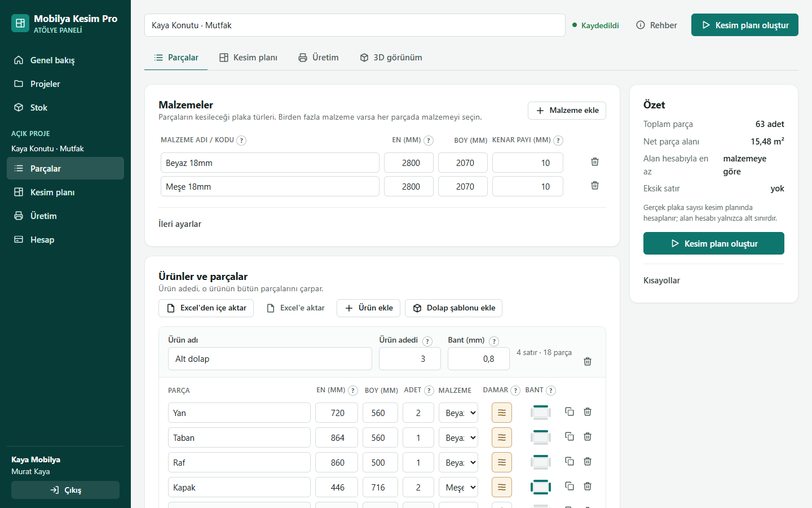Import parts with Excel'den içe aktar
Viewport: 812px width, 508px height.
[x=206, y=308]
